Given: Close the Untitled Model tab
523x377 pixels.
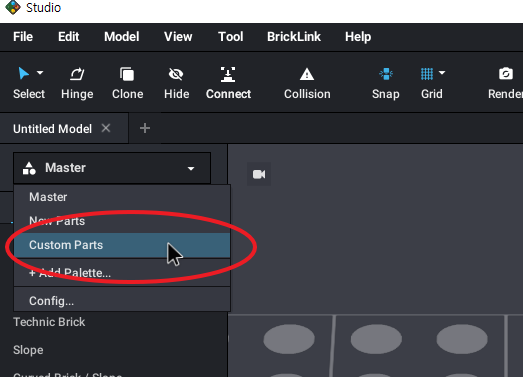Looking at the screenshot, I should click(106, 128).
